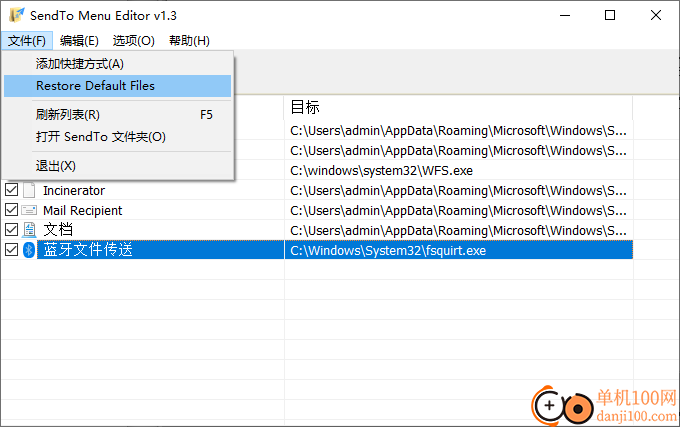This screenshot has width=680, height=427.
Task: Toggle the 文档 row checkbox
Action: tap(11, 230)
